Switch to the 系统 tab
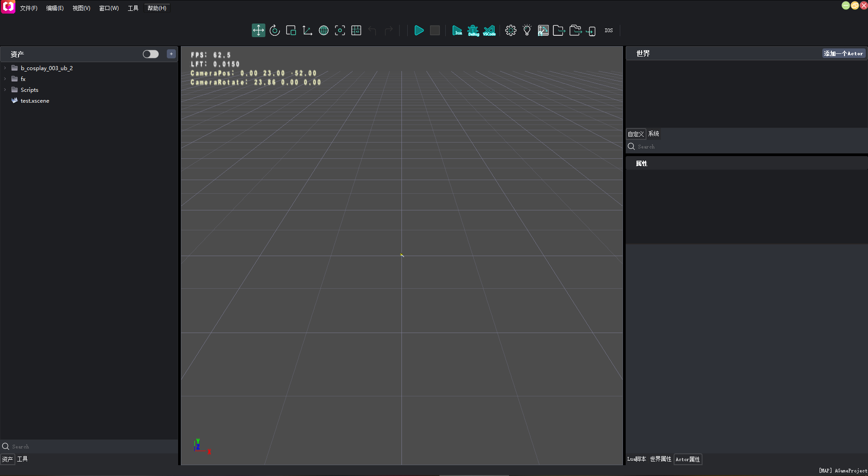The height and width of the screenshot is (476, 868). click(654, 134)
